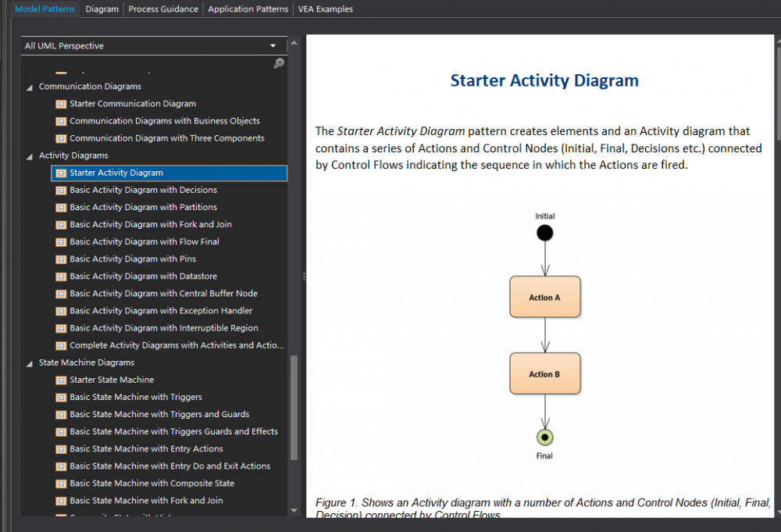
Task: Switch to the Process Guidance tab
Action: point(164,9)
